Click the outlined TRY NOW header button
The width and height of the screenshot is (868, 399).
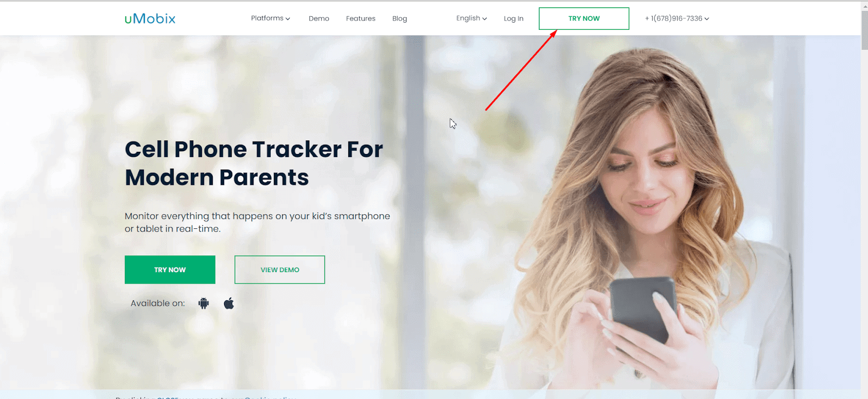(x=584, y=18)
